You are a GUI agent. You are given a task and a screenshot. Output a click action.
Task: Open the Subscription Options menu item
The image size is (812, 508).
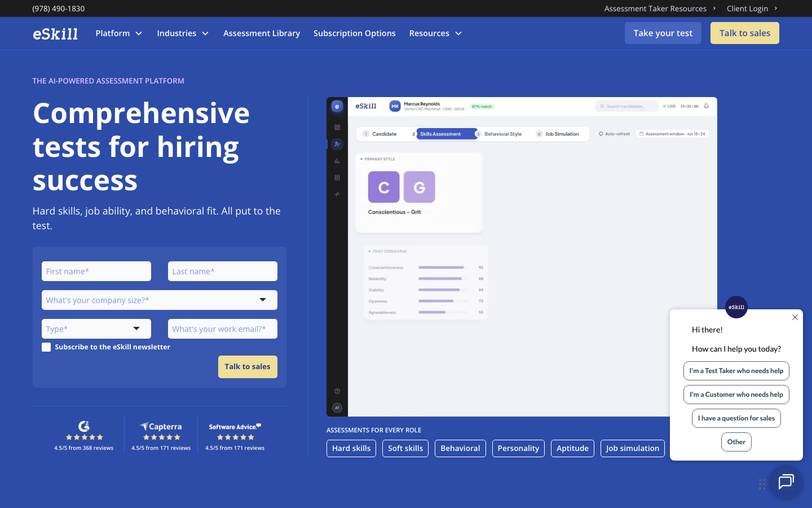(x=355, y=33)
